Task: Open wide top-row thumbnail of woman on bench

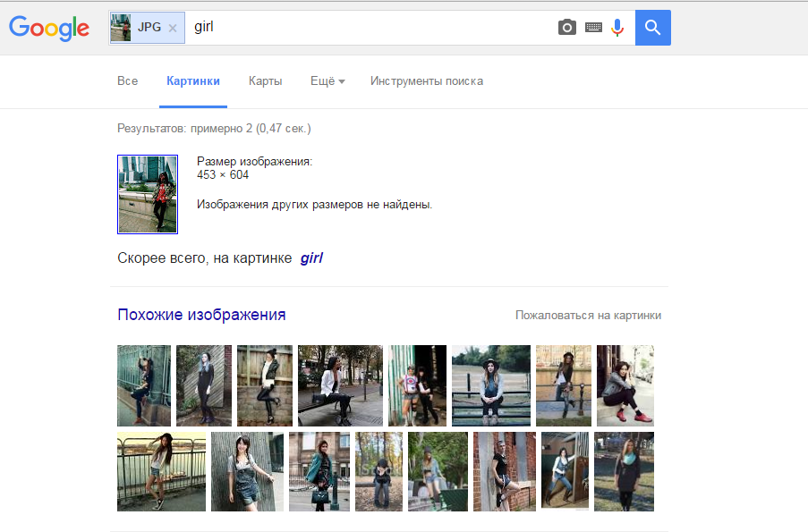Action: coord(341,385)
